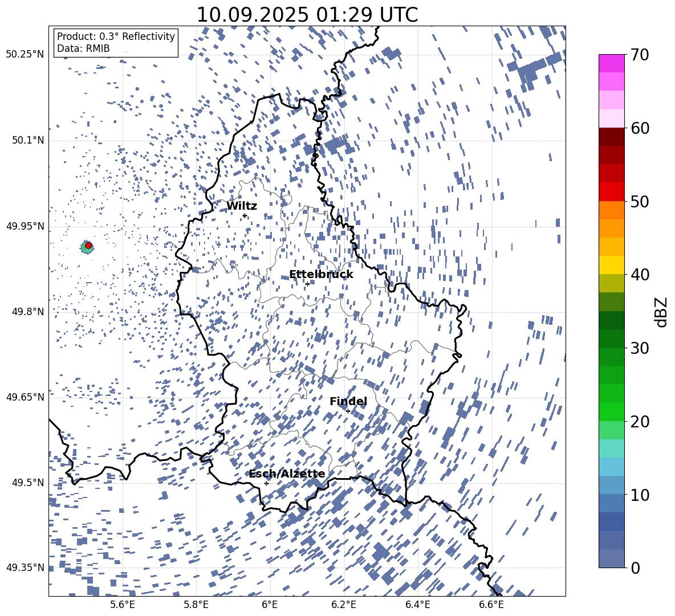Click the colorbar tick label 60
This screenshot has height=616, width=675.
(x=640, y=128)
